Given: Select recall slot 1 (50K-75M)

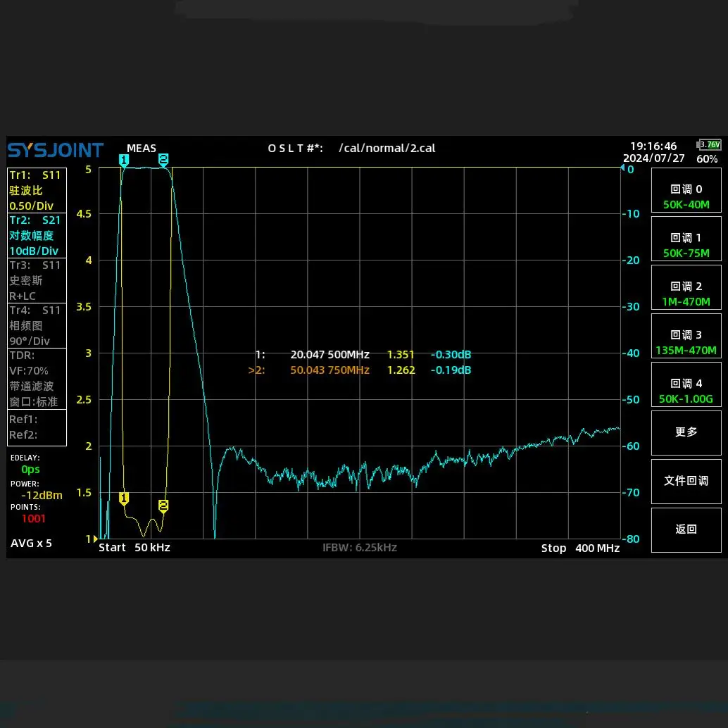Looking at the screenshot, I should click(x=686, y=239).
